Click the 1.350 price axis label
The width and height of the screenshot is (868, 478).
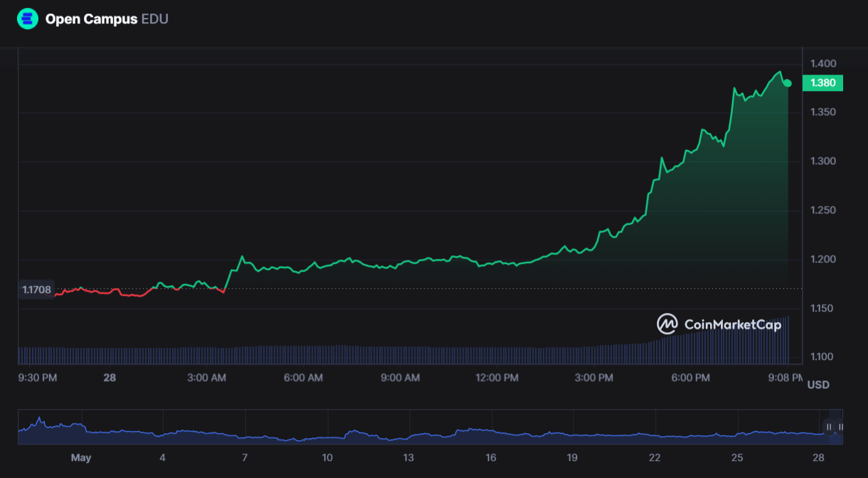coord(823,112)
